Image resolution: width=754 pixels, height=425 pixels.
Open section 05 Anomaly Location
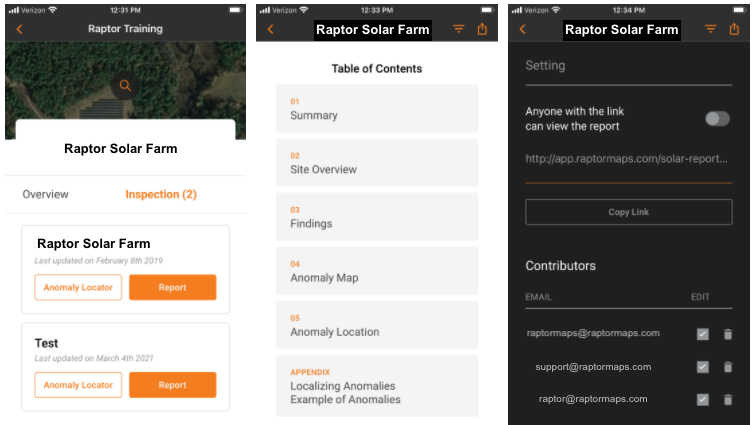[377, 325]
